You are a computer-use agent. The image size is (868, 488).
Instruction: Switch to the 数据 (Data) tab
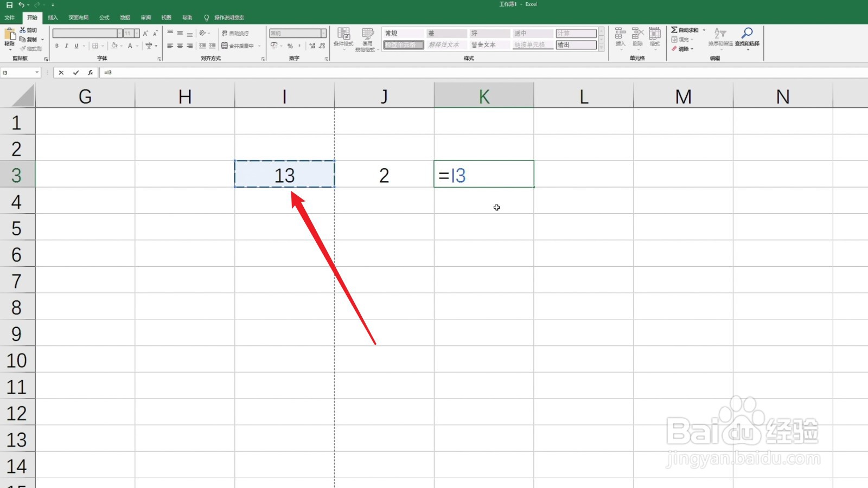tap(125, 17)
